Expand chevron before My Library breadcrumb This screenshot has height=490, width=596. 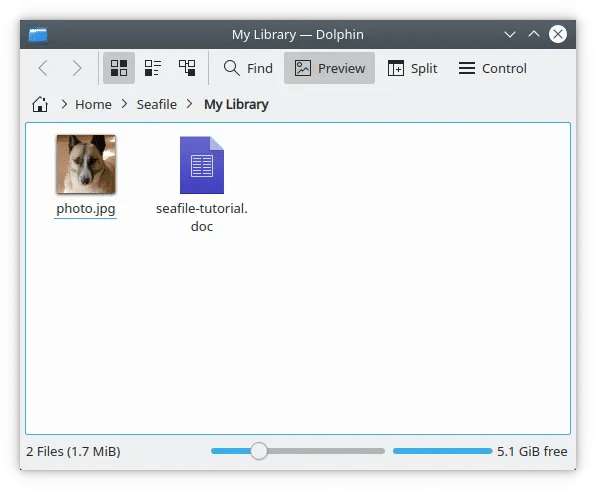(189, 104)
